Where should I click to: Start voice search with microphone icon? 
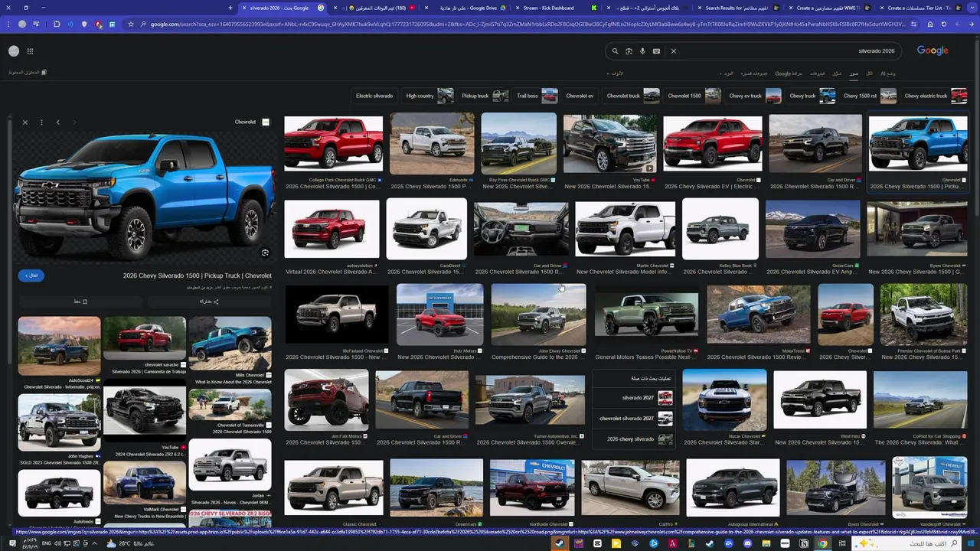[642, 51]
